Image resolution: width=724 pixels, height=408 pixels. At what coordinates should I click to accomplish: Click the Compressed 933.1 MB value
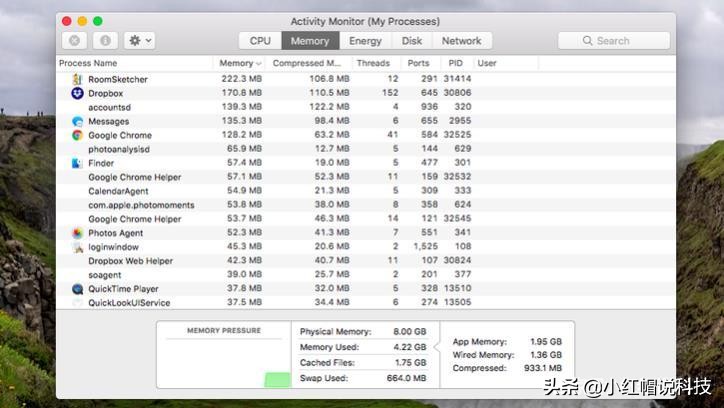[543, 368]
